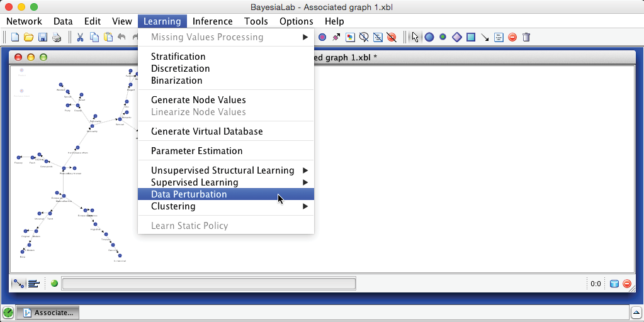
Task: Select the Parameter Estimation menu entry
Action: 196,151
